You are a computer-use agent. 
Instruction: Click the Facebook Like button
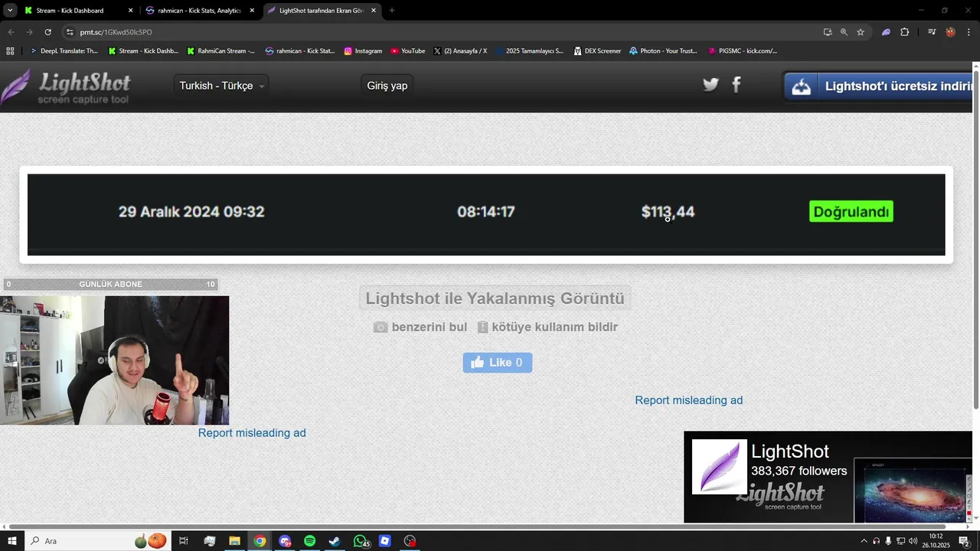[x=498, y=363]
